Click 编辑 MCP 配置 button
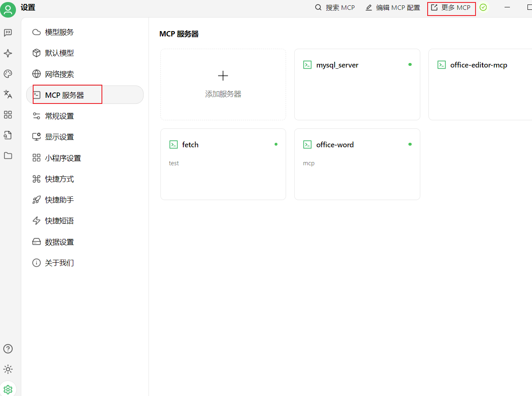This screenshot has width=532, height=396. [x=393, y=7]
